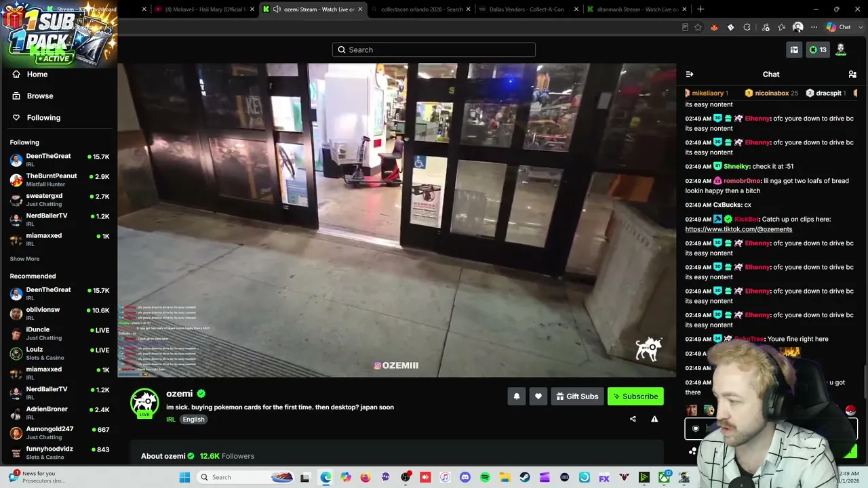The height and width of the screenshot is (488, 868).
Task: Open browser profile avatar in toolbar
Action: [798, 27]
